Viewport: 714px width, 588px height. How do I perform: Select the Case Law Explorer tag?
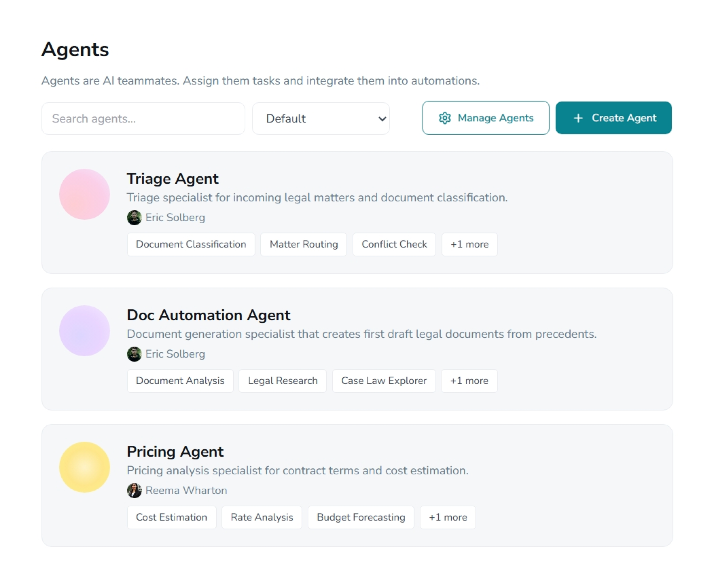[x=384, y=381]
